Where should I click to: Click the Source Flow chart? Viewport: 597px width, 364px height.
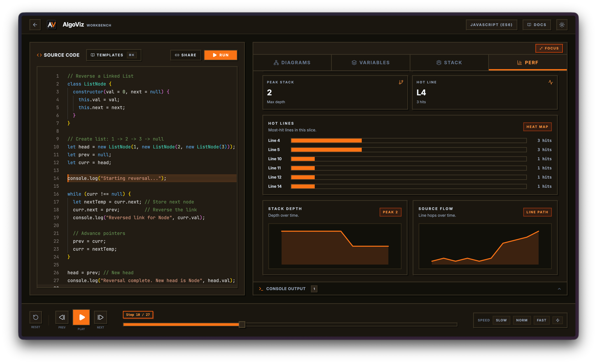[485, 246]
